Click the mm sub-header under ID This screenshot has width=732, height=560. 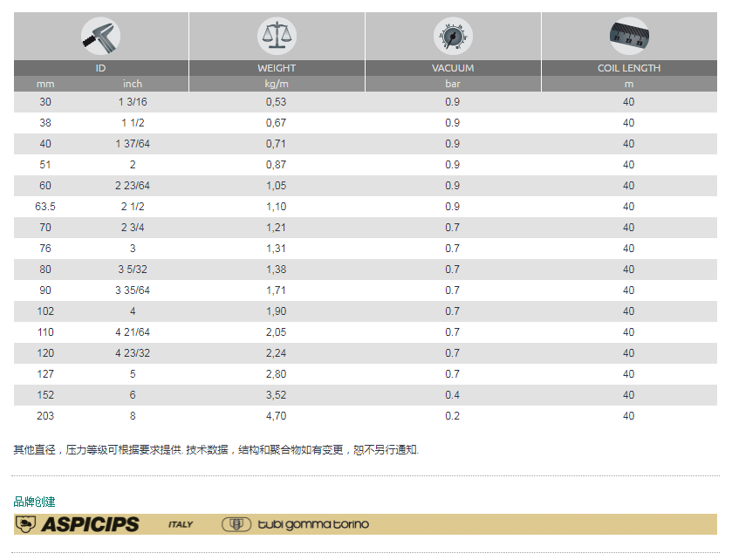(45, 84)
